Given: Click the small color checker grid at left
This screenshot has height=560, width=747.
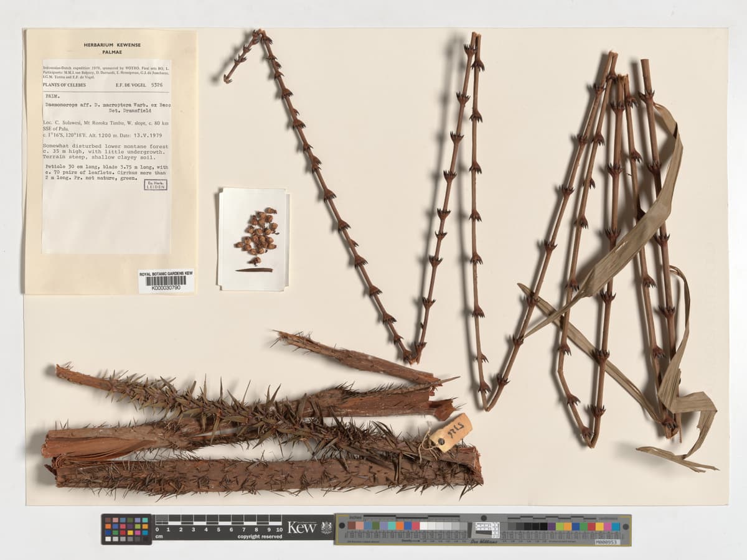Looking at the screenshot, I should pyautogui.click(x=126, y=529).
